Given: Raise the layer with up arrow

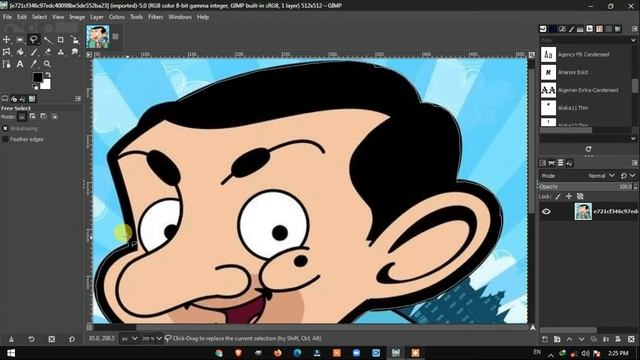Looking at the screenshot, I should pyautogui.click(x=569, y=339).
